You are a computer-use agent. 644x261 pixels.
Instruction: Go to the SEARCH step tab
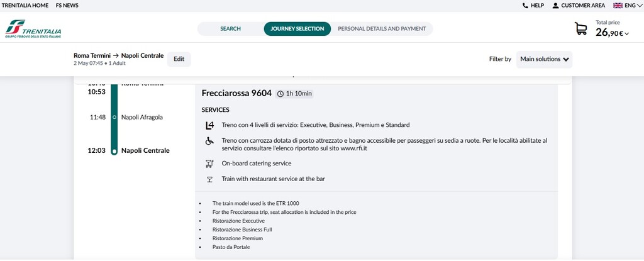click(230, 29)
